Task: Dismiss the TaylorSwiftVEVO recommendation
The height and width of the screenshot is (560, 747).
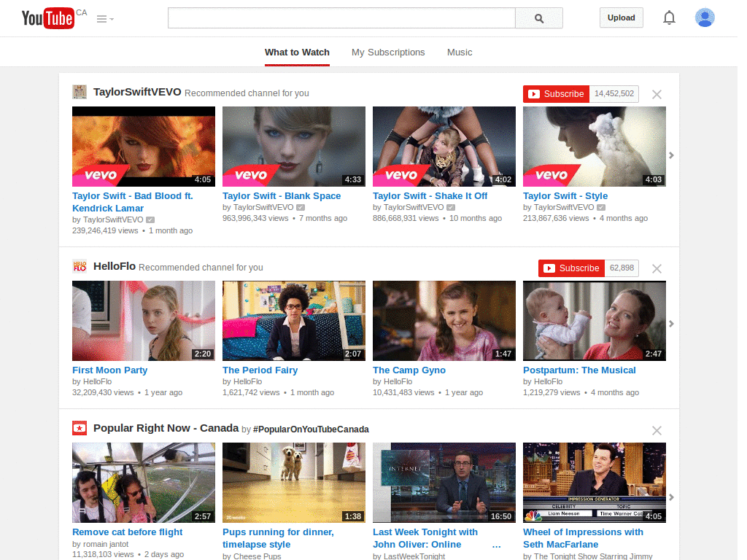Action: tap(657, 94)
